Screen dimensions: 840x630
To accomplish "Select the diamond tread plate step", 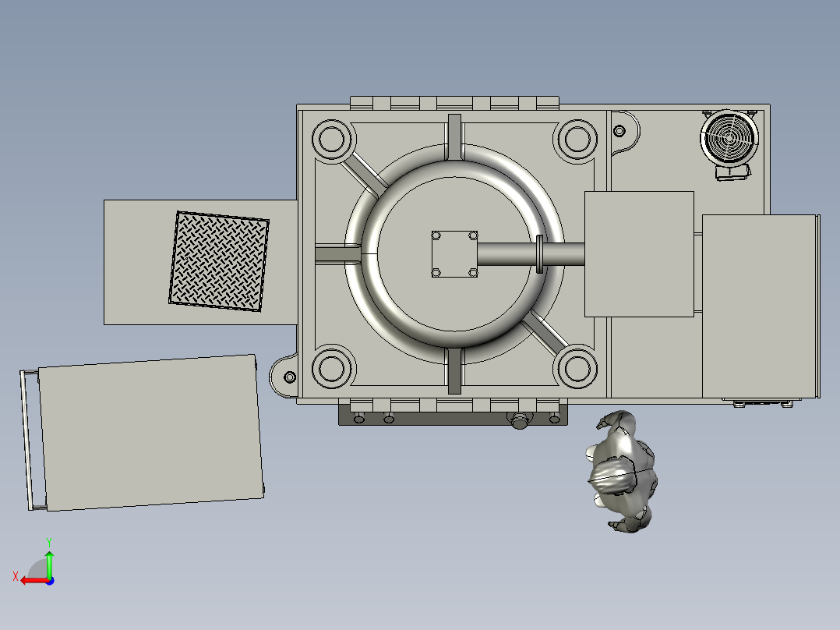I will click(x=219, y=261).
